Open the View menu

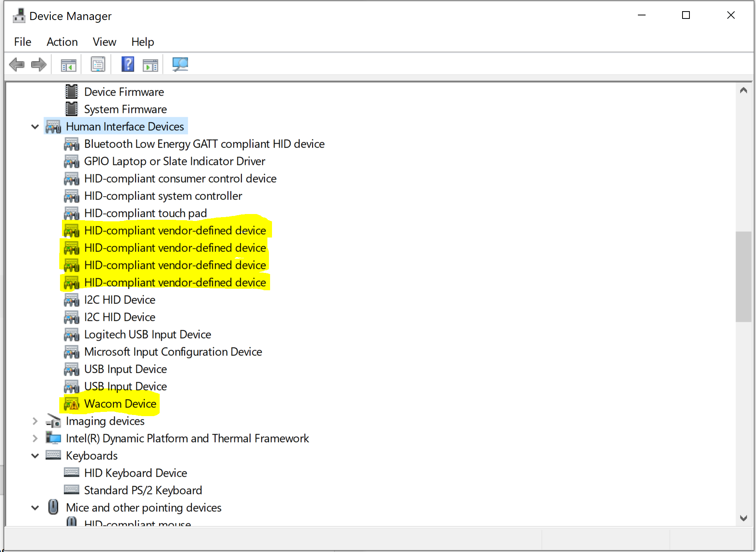pyautogui.click(x=104, y=42)
